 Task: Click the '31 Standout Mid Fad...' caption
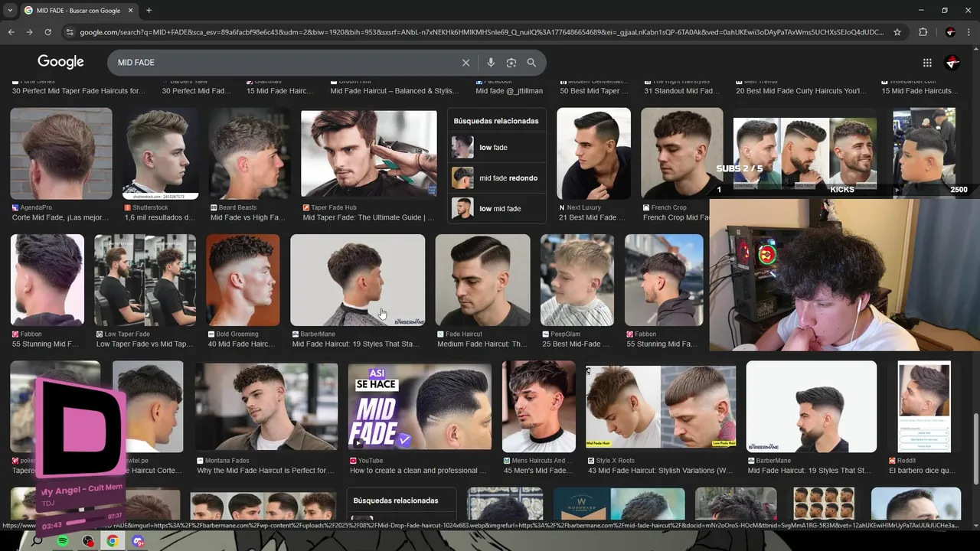[681, 91]
